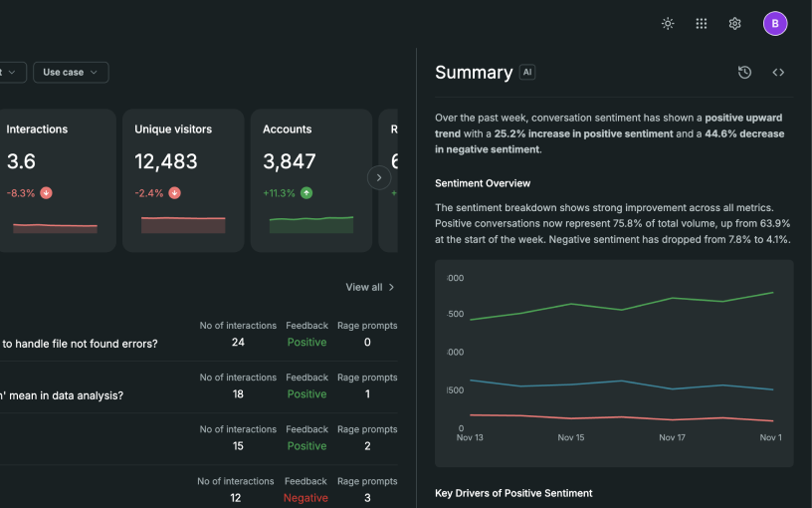The image size is (812, 508).
Task: Expand the partially hidden filter dropdown
Action: [x=12, y=72]
